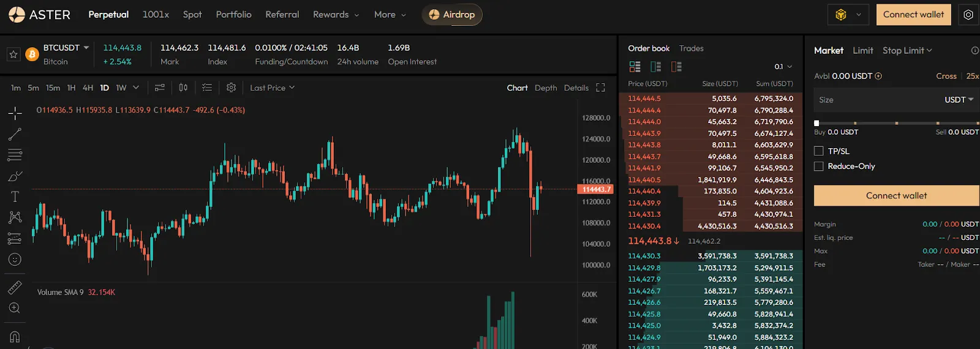
Task: Go to the 1001x page
Action: [156, 15]
